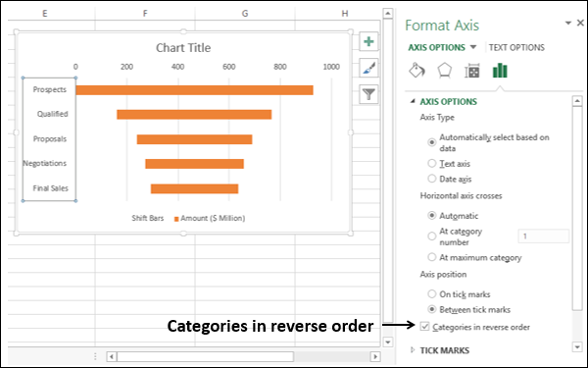Screen dimensions: 588x368
Task: Click the sheet tab split handle dots
Action: (x=95, y=356)
